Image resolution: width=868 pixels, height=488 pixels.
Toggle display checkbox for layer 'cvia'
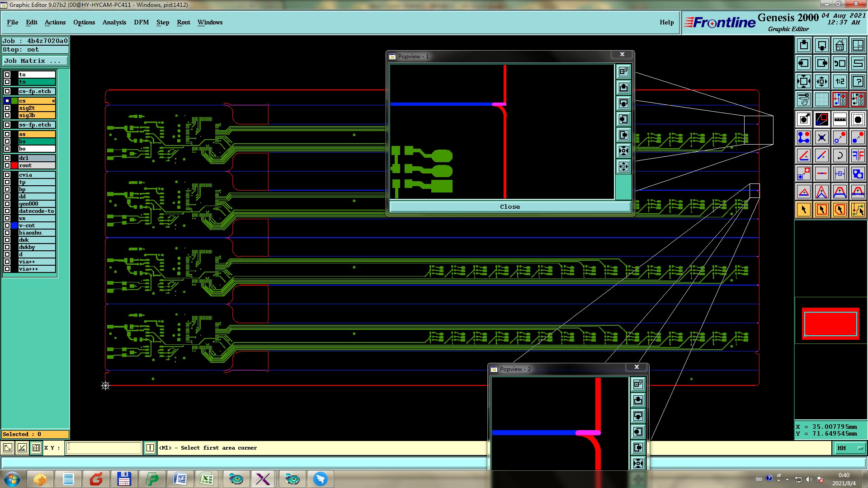click(x=7, y=175)
